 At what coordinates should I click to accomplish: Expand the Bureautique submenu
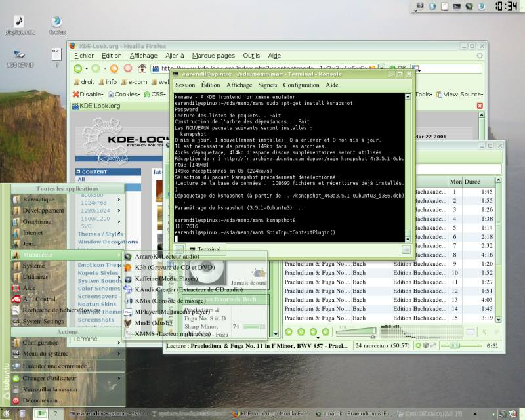67,199
